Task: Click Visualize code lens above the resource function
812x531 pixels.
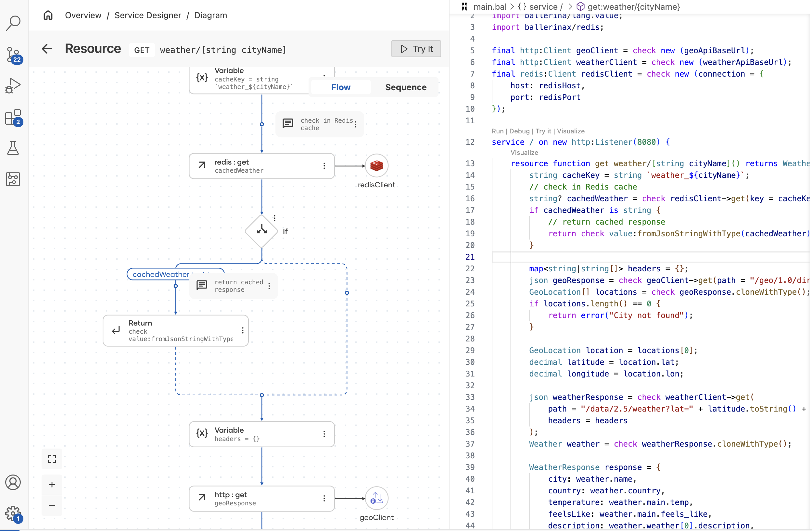Action: (524, 153)
